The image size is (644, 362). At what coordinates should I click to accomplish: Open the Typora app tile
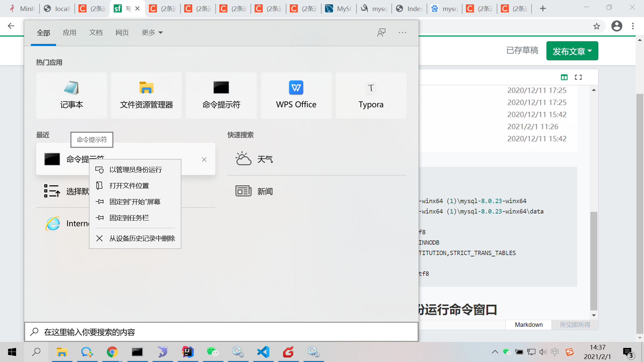371,96
